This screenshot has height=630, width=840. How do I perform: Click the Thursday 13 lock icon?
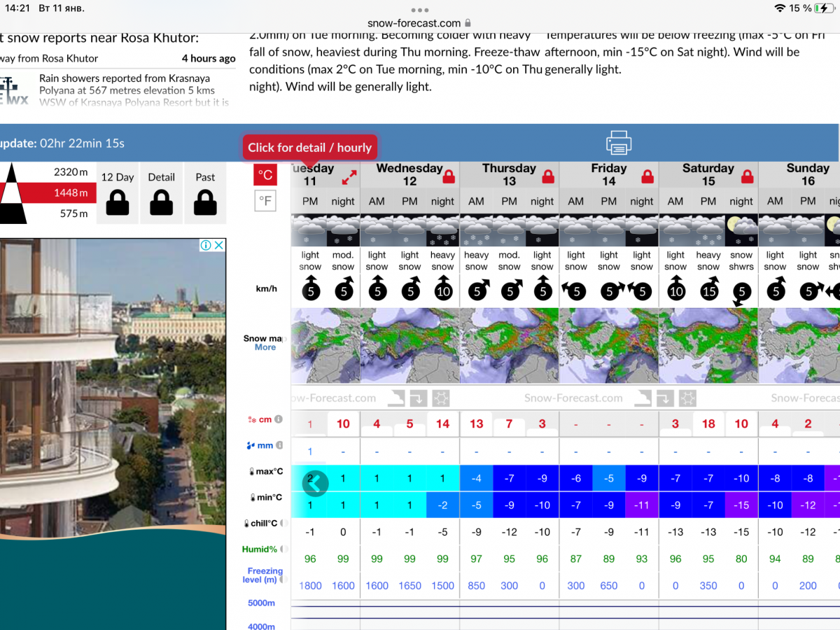(x=548, y=176)
